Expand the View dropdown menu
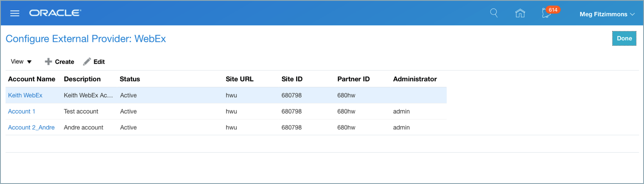Viewport: 644px width, 184px height. click(x=21, y=62)
